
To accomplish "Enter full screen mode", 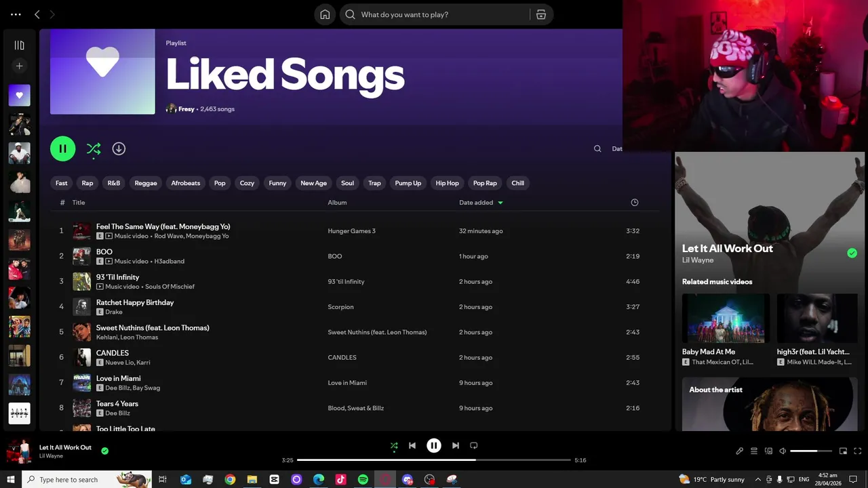I will point(857,451).
